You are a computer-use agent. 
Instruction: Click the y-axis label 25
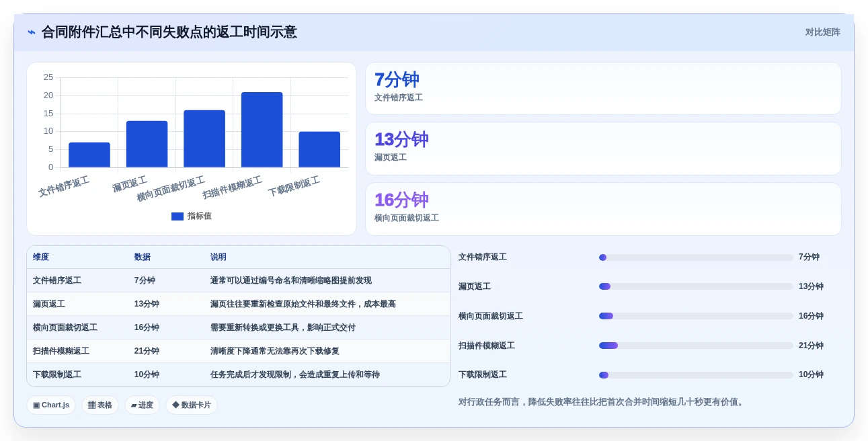[48, 77]
